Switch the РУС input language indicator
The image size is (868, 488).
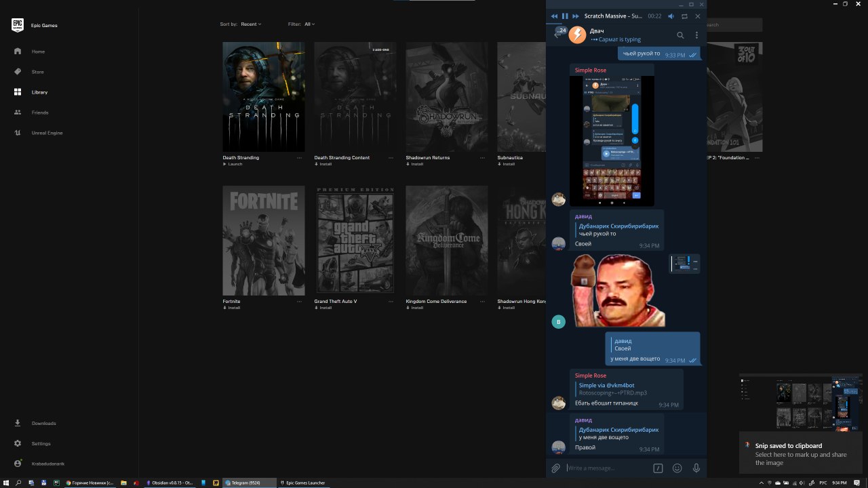[x=823, y=483]
